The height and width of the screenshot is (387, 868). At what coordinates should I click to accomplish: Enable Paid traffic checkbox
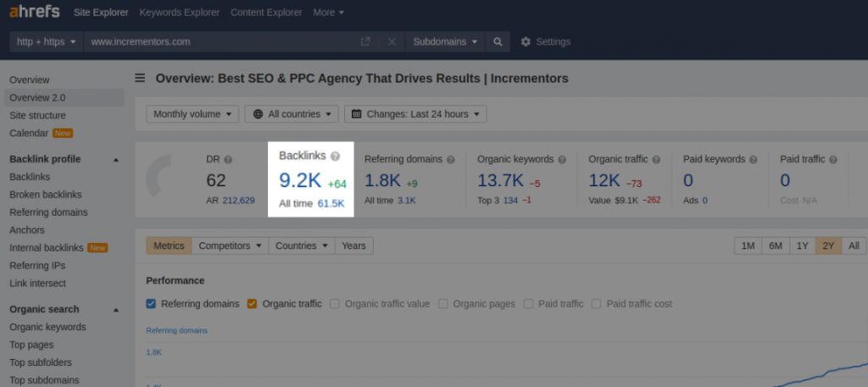(x=529, y=303)
